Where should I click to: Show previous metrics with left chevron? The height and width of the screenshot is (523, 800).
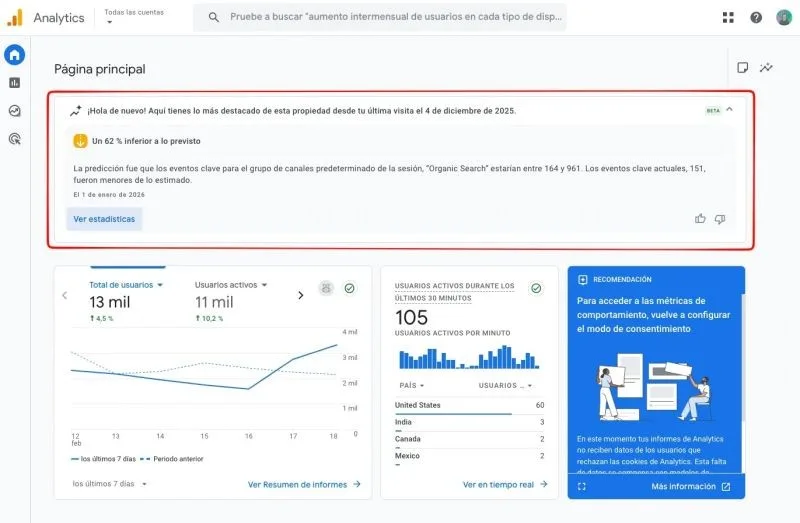tap(65, 295)
